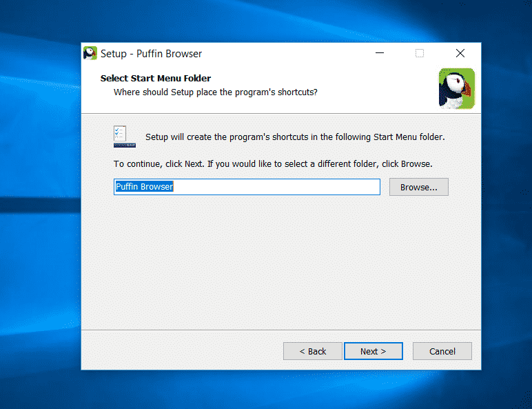Viewport: 532px width, 409px height.
Task: Click the "Setup - Puffin Browser" title text
Action: tap(151, 54)
